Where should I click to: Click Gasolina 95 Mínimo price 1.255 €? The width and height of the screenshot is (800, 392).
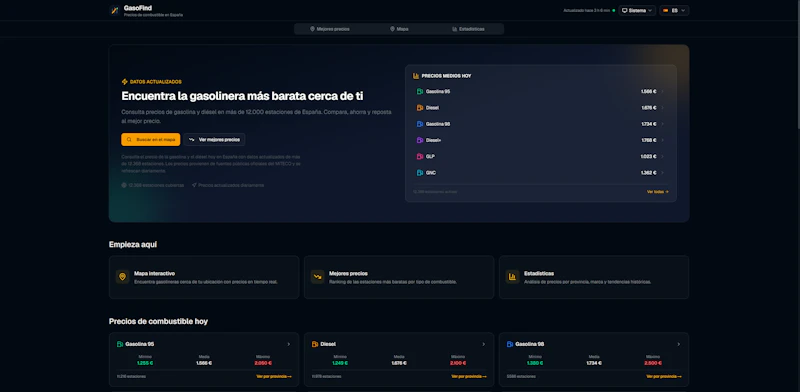coord(145,363)
